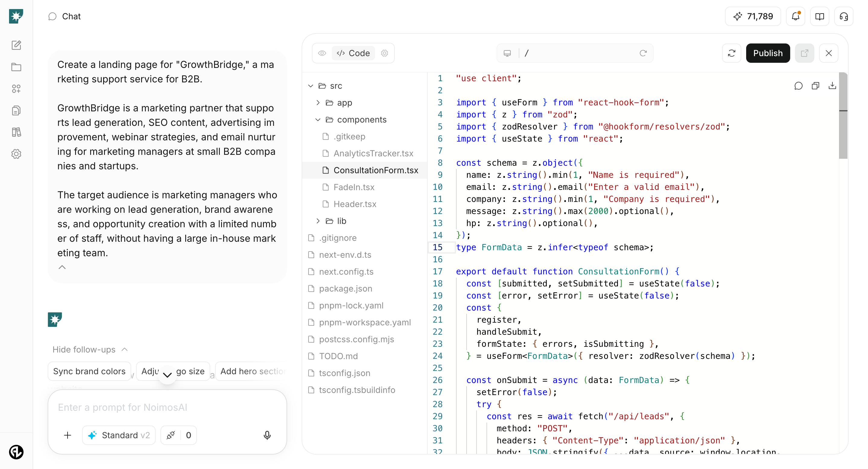Open package.json file
This screenshot has width=868, height=469.
click(x=365, y=289)
